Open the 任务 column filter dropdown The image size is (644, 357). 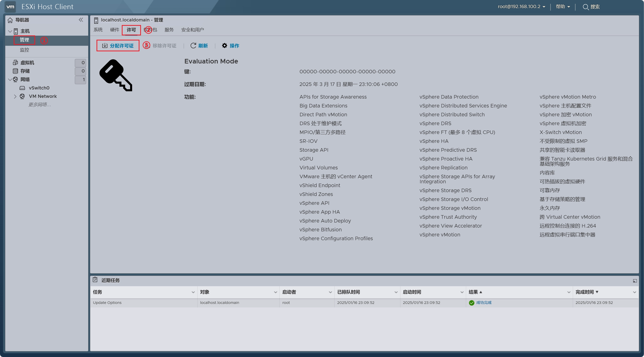click(193, 292)
